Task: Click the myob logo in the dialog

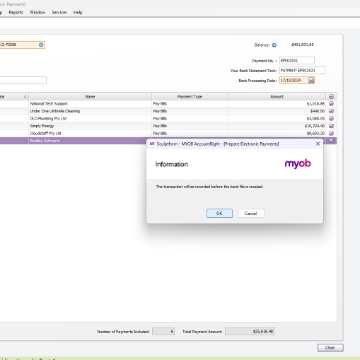Action: coord(298,164)
